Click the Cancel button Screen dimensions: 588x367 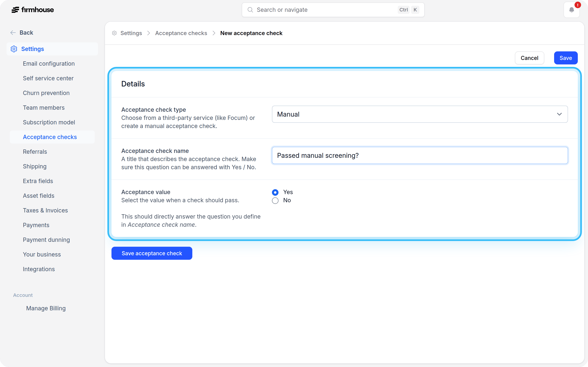(529, 58)
